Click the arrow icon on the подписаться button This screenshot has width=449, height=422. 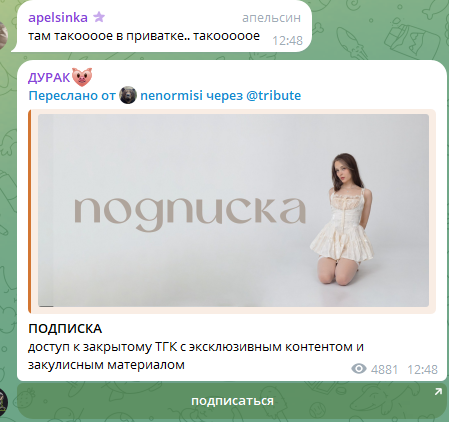pyautogui.click(x=438, y=392)
